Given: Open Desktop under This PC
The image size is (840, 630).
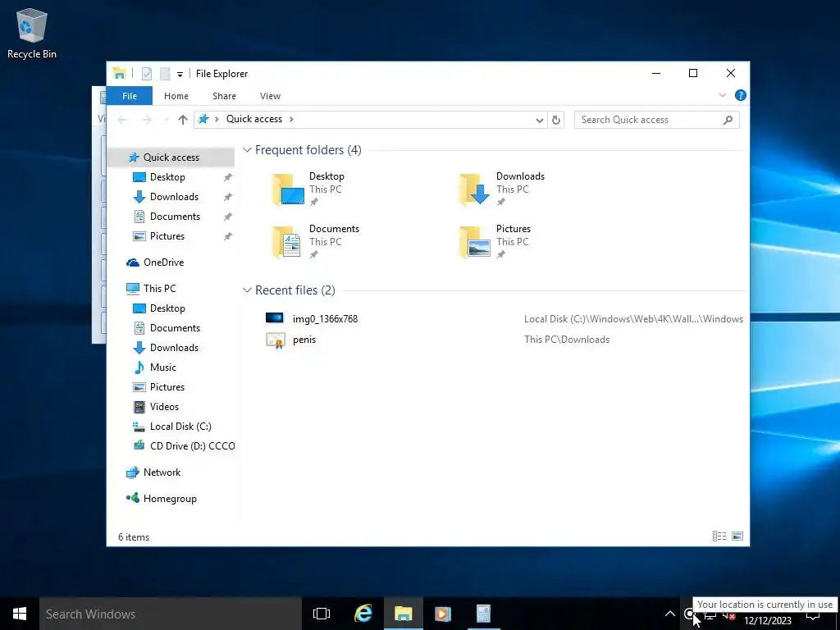Looking at the screenshot, I should pyautogui.click(x=167, y=308).
